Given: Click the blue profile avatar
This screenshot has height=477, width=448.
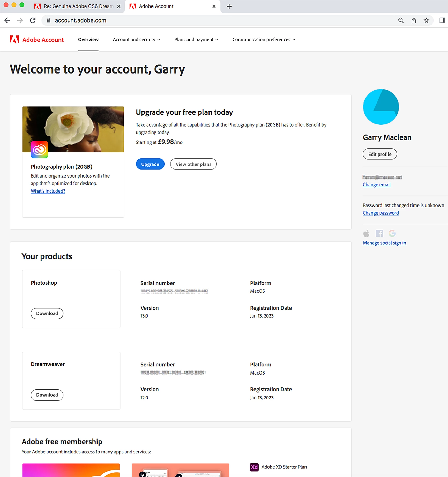Looking at the screenshot, I should click(x=381, y=107).
